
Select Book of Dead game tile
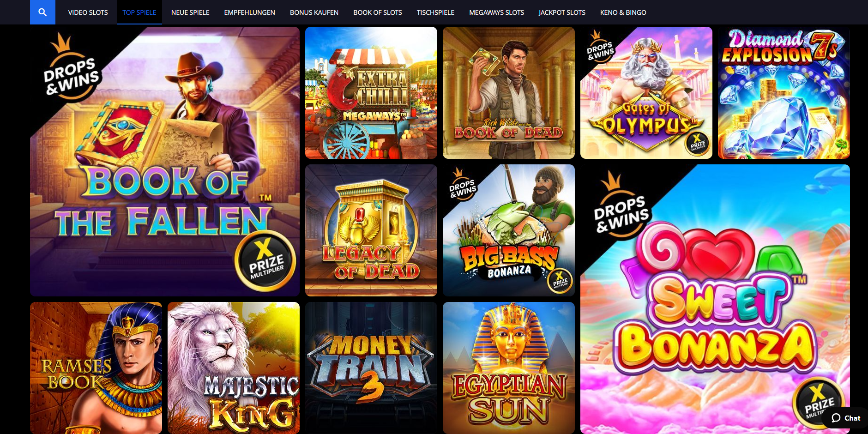click(x=509, y=93)
